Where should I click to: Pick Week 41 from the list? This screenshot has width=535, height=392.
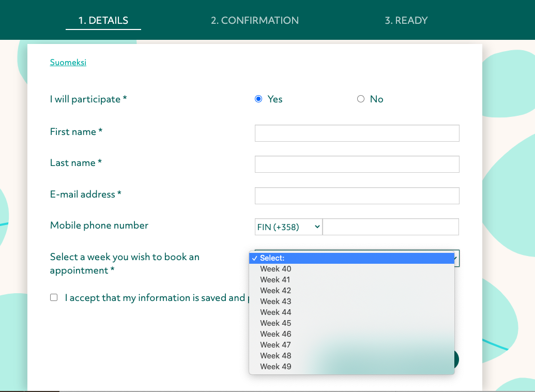(x=352, y=280)
